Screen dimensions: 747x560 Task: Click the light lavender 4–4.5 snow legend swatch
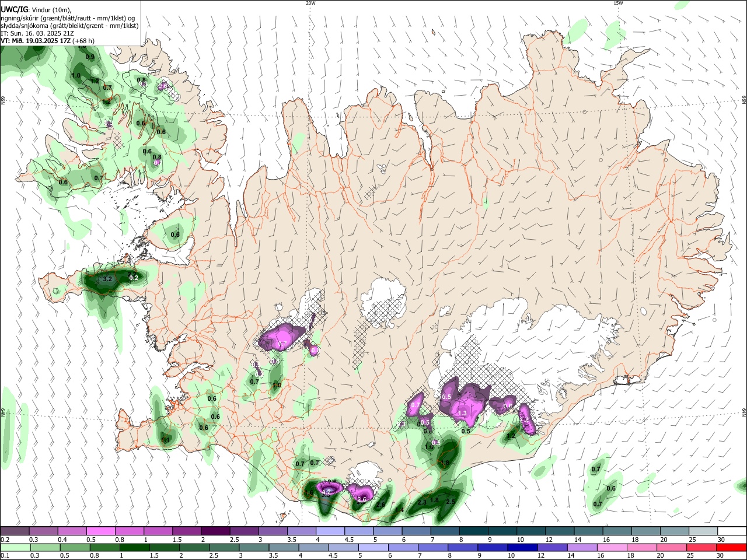[329, 531]
